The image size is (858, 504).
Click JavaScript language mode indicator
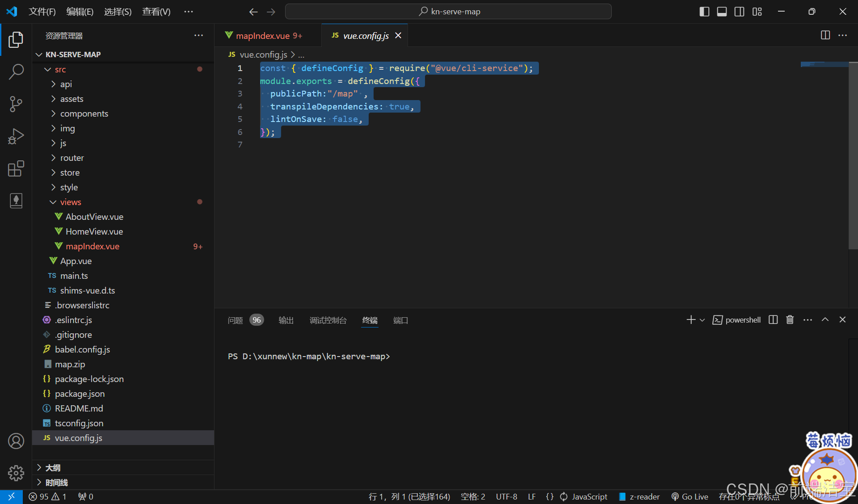click(589, 496)
